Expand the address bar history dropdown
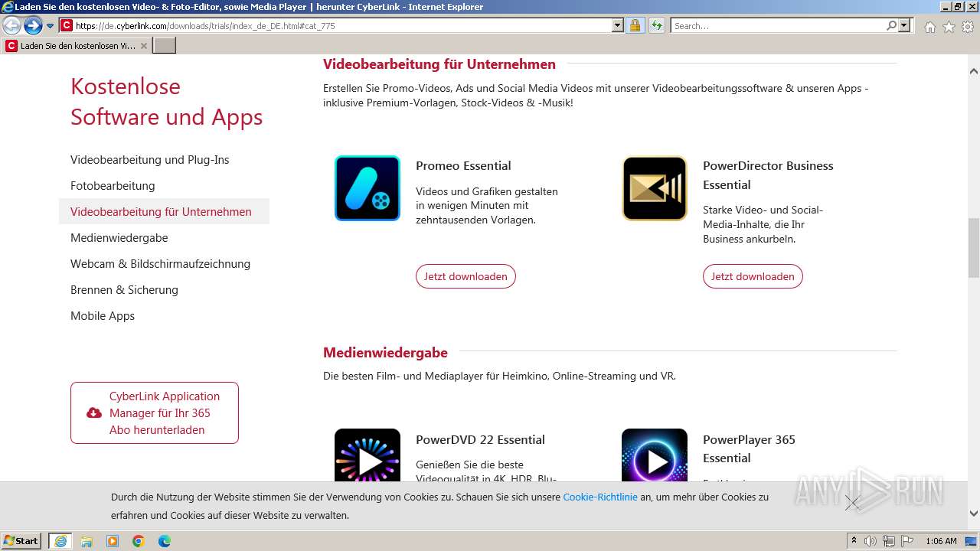This screenshot has height=551, width=980. (x=618, y=25)
